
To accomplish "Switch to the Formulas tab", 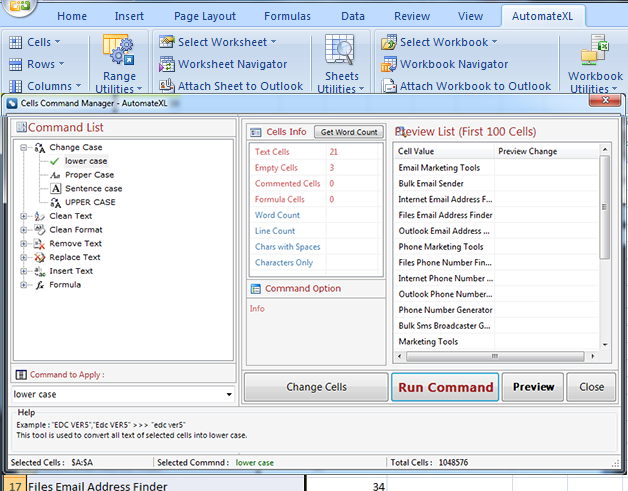I will pyautogui.click(x=287, y=16).
